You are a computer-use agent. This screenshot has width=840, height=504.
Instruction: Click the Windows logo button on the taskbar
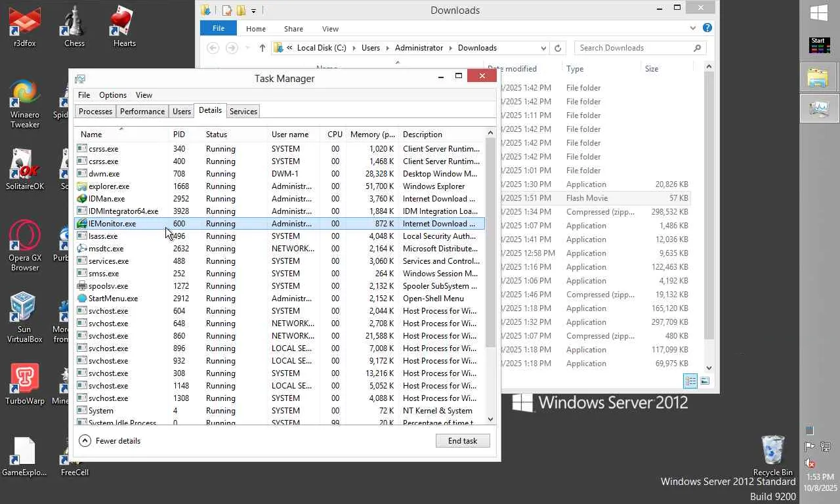818,13
